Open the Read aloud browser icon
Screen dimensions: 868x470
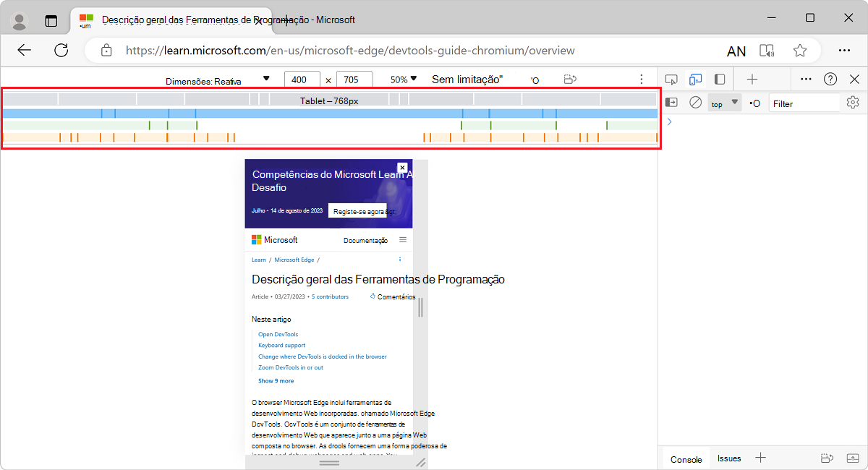pyautogui.click(x=767, y=51)
